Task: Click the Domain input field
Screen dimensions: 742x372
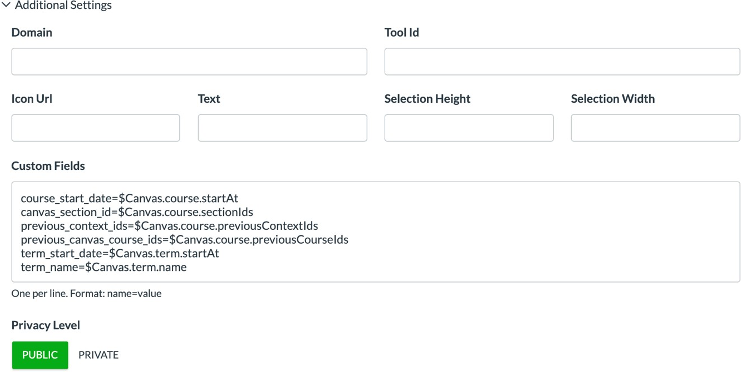Action: (189, 62)
